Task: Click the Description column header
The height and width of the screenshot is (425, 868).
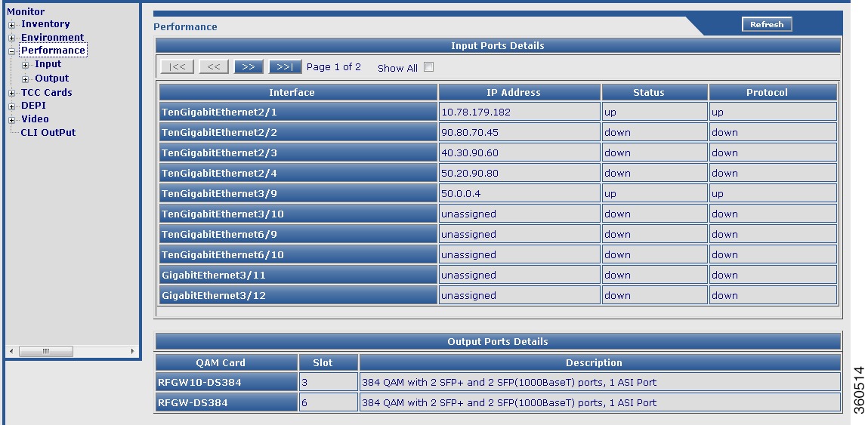Action: 600,363
